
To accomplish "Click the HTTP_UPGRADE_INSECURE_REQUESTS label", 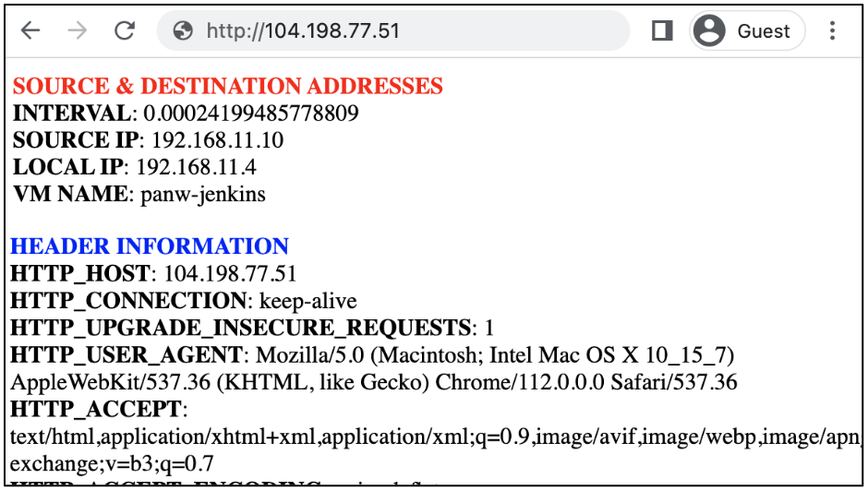I will pyautogui.click(x=240, y=328).
